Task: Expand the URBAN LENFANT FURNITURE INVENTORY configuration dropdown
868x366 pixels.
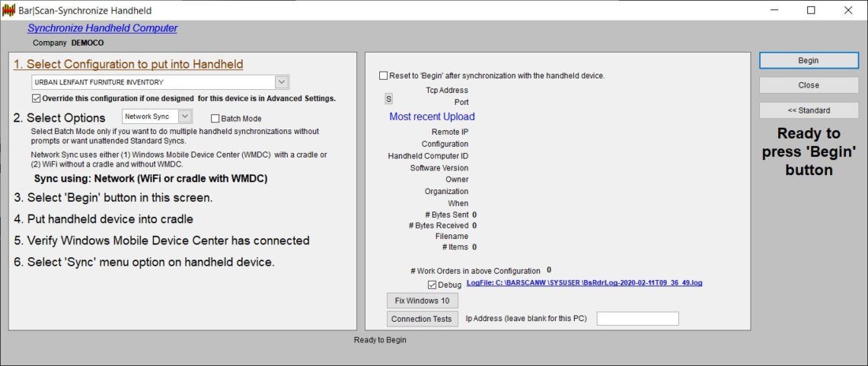Action: 281,82
